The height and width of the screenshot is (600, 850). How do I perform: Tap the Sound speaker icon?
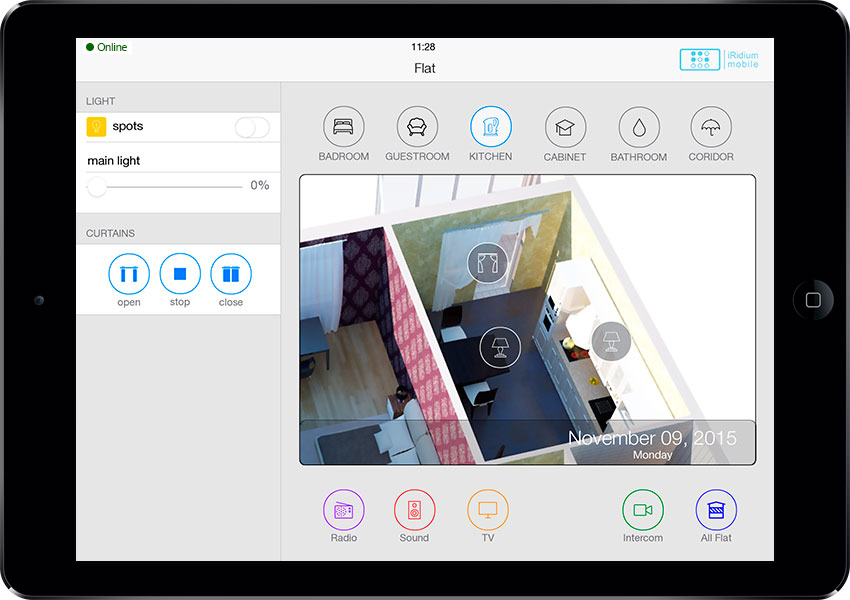[414, 510]
